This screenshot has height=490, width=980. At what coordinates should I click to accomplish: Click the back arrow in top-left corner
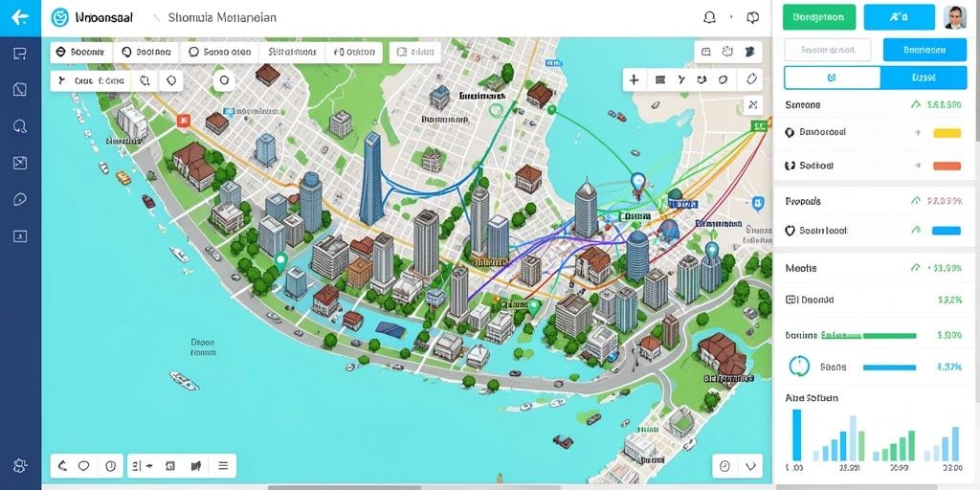tap(20, 17)
